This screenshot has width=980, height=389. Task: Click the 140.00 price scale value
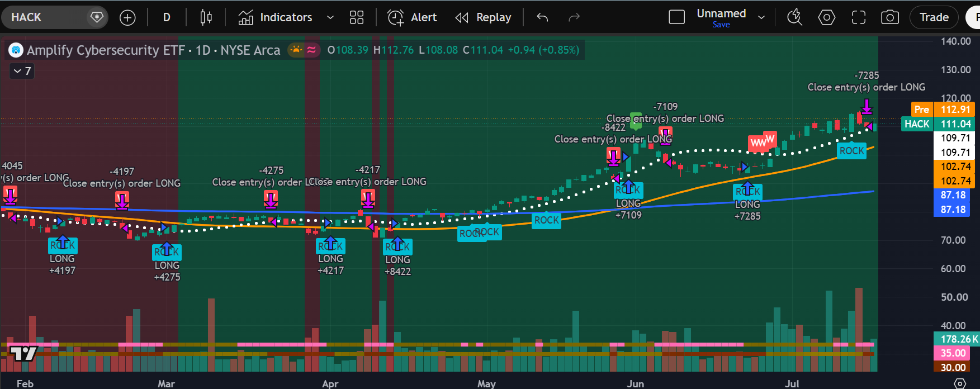pos(955,41)
